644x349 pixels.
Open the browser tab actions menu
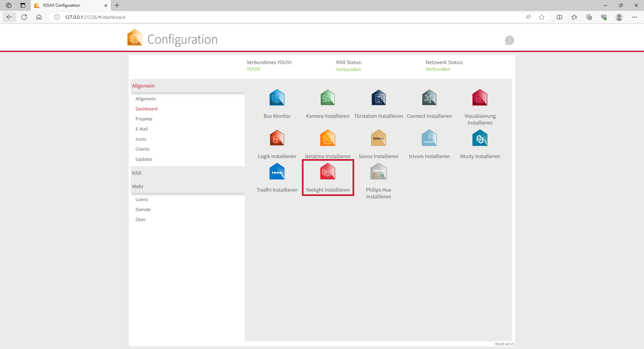click(23, 5)
